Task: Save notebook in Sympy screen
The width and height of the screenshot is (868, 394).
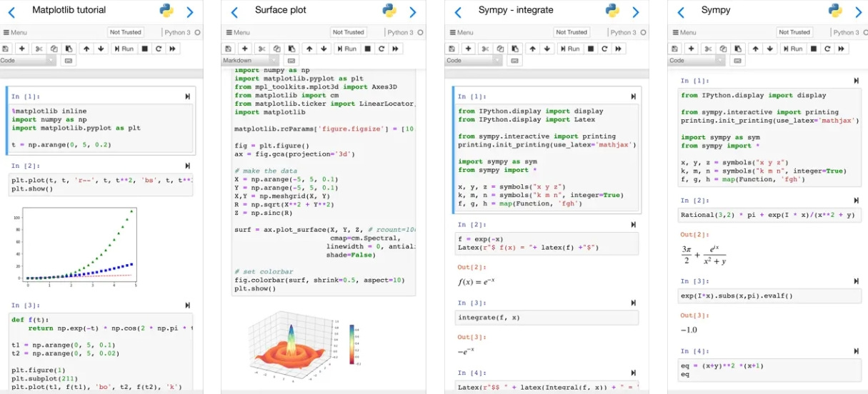Action: click(x=674, y=49)
